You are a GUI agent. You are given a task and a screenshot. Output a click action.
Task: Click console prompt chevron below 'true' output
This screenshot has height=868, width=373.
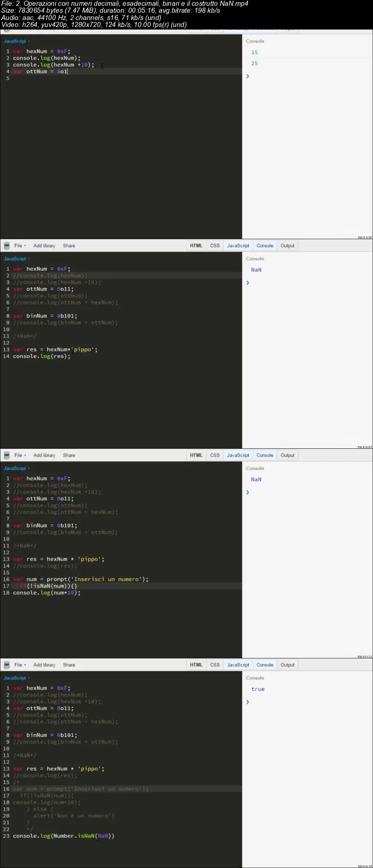(x=248, y=702)
